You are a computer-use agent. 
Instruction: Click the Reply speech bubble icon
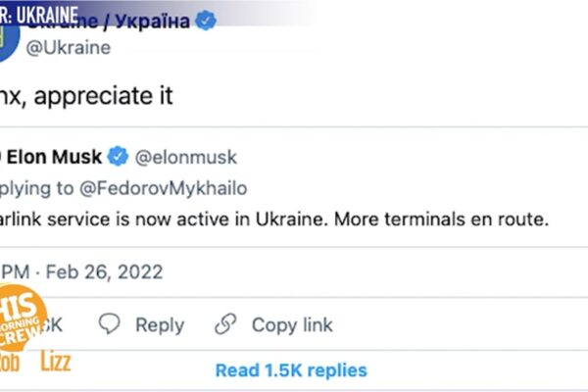pyautogui.click(x=109, y=323)
